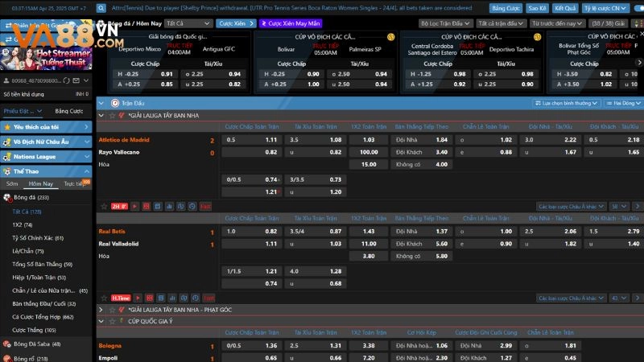Open red scoreboard icon in Atletico match toolbar
This screenshot has width=644, height=362.
click(147, 207)
